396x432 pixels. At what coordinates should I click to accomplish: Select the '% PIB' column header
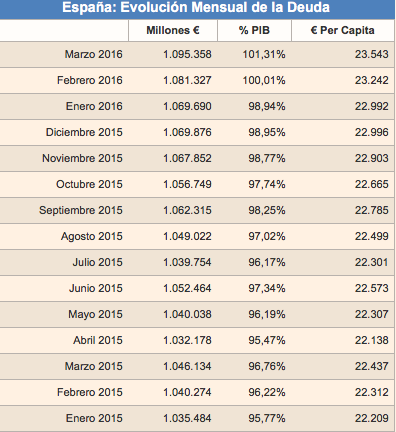254,30
